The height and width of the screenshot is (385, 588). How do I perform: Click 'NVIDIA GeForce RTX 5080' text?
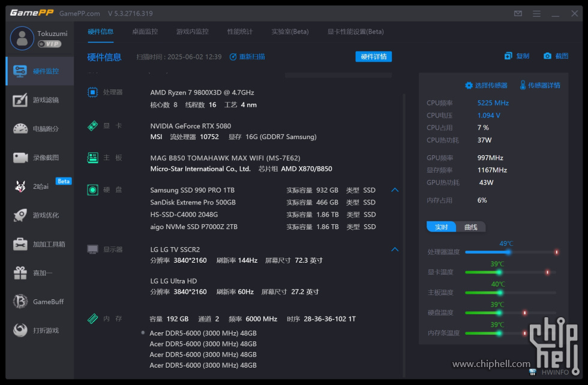191,126
